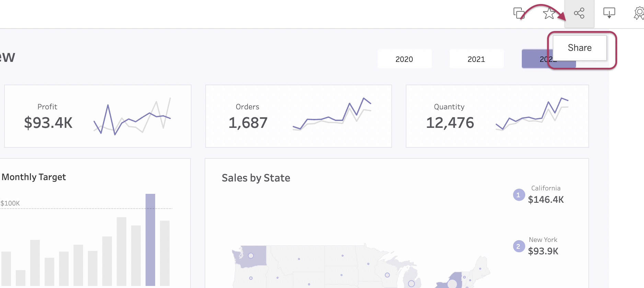The image size is (644, 288).
Task: Click the Orders 1,687 card
Action: coord(299,116)
